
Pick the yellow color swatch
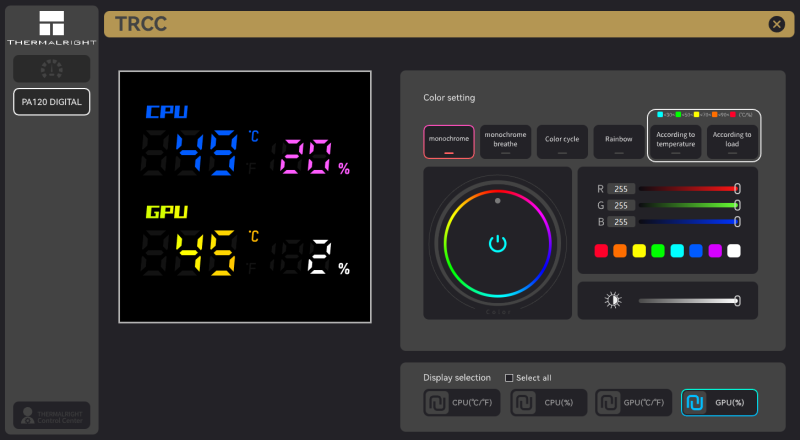pos(639,251)
